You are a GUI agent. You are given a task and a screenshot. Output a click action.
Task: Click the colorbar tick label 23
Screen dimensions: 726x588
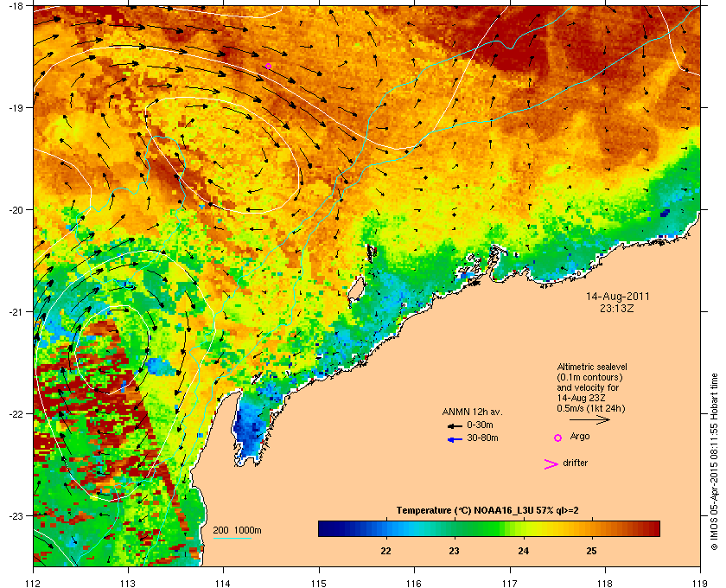click(x=455, y=551)
